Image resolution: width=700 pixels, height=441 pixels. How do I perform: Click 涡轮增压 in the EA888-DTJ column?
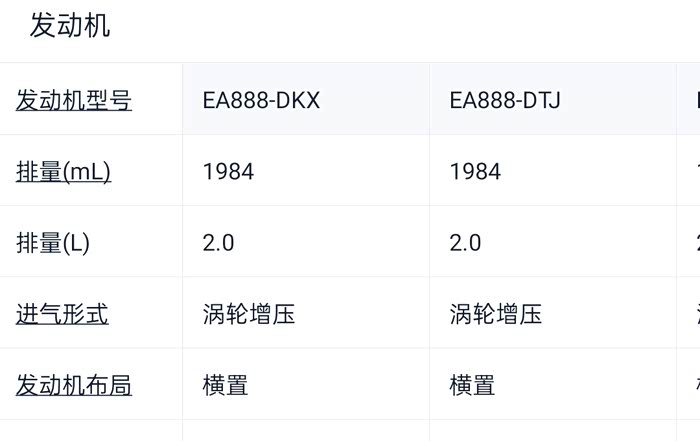[x=496, y=314]
